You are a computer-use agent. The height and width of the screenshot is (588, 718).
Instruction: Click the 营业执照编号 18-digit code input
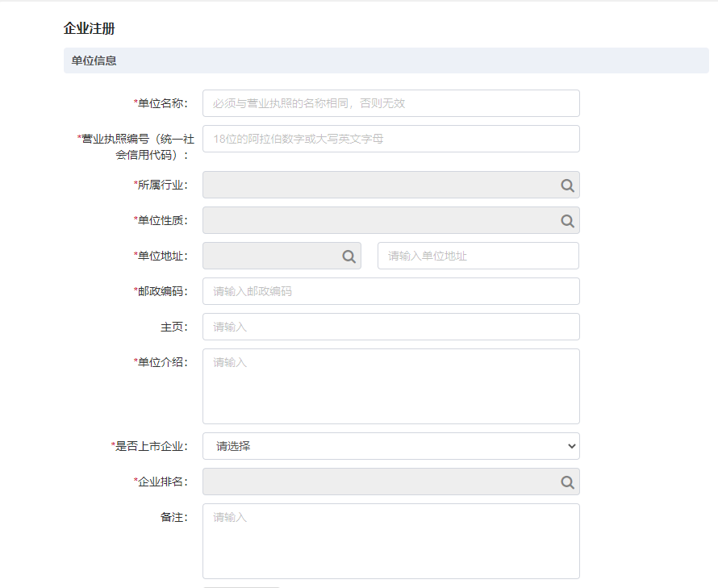pyautogui.click(x=390, y=139)
